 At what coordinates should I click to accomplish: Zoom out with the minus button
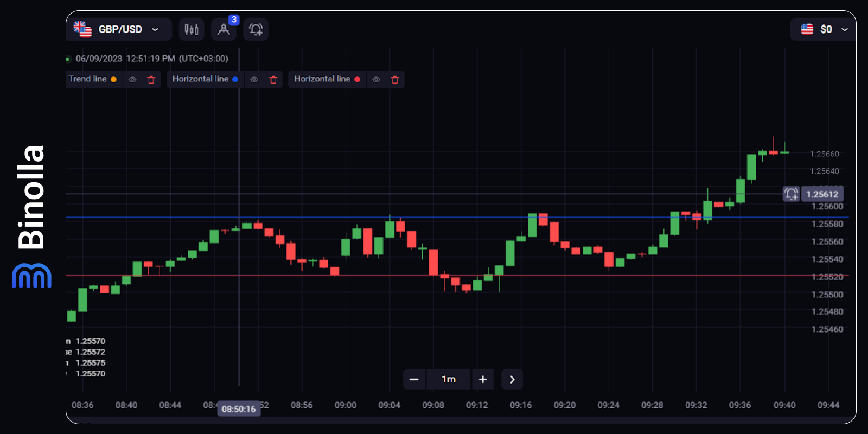(x=414, y=379)
